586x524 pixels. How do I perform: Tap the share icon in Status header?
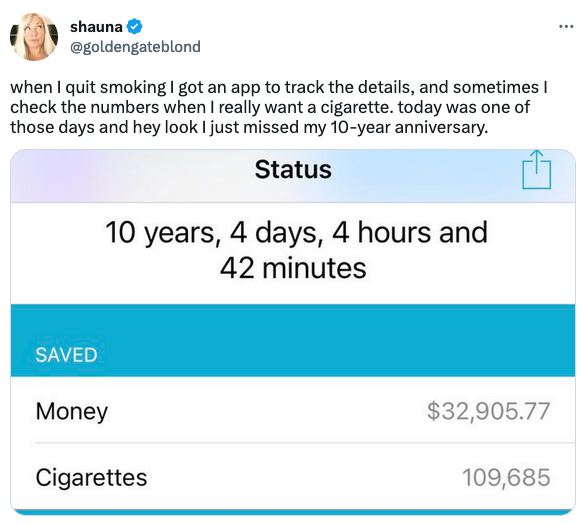point(536,170)
